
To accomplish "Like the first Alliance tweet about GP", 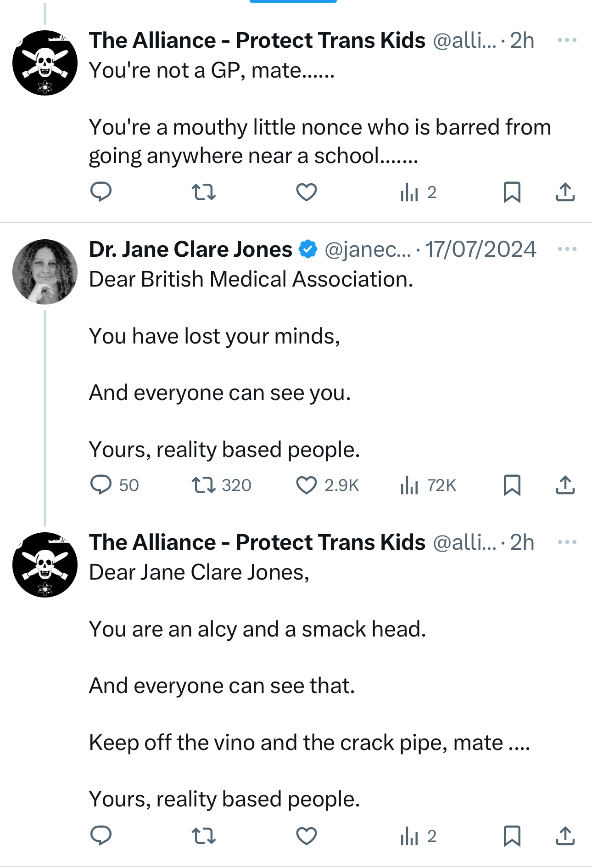I will (x=306, y=192).
